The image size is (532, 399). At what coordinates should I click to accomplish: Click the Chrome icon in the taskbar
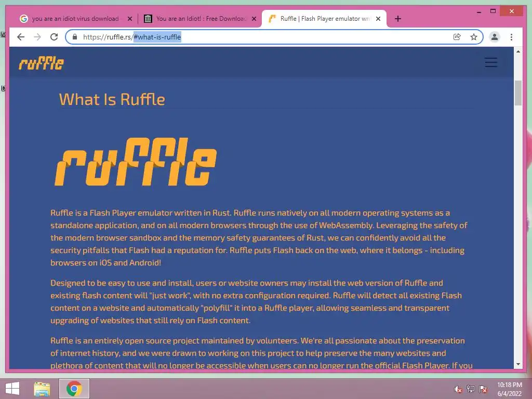click(x=74, y=389)
